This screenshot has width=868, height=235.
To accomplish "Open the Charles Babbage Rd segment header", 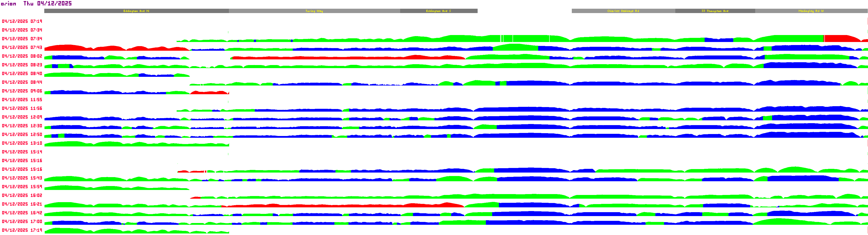I will click(623, 11).
